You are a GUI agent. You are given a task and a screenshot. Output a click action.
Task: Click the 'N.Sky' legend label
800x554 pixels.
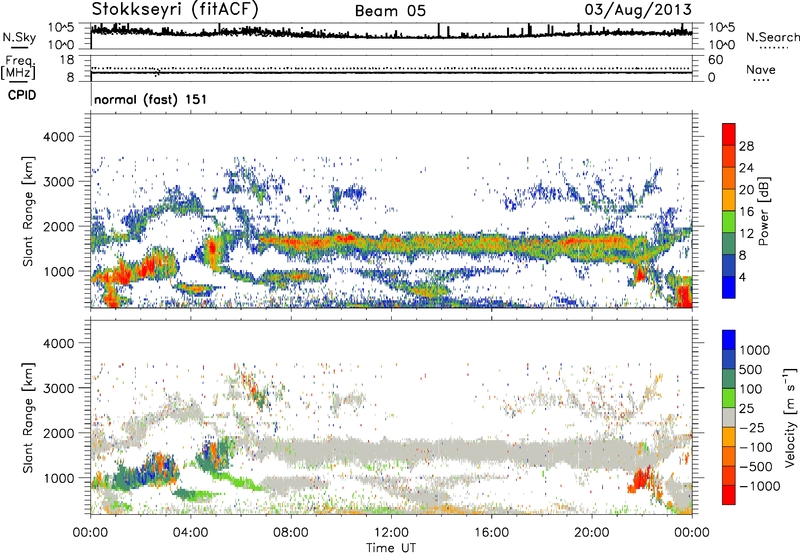point(19,37)
